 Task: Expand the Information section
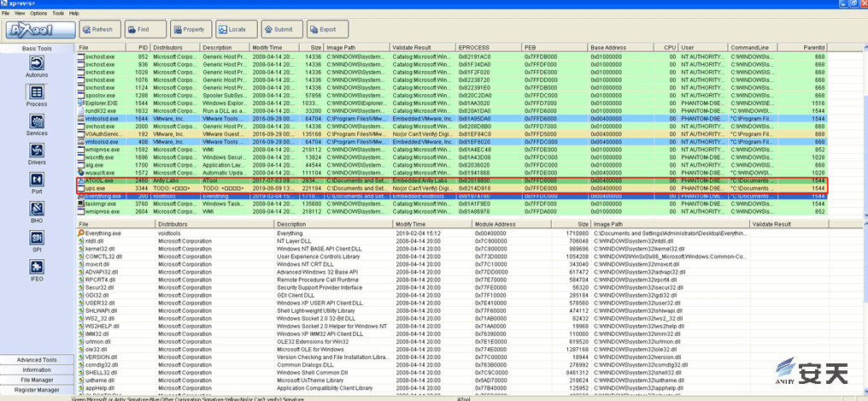pos(37,370)
